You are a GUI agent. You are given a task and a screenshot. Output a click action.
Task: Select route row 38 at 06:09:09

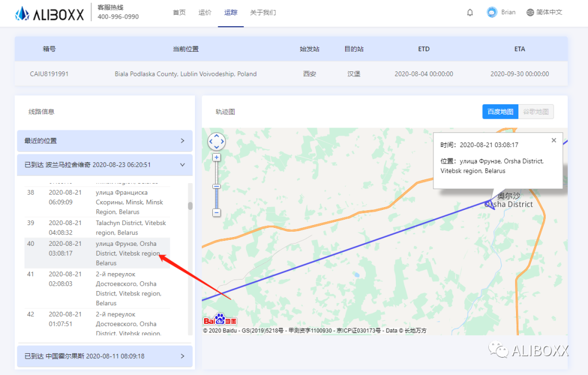click(97, 202)
